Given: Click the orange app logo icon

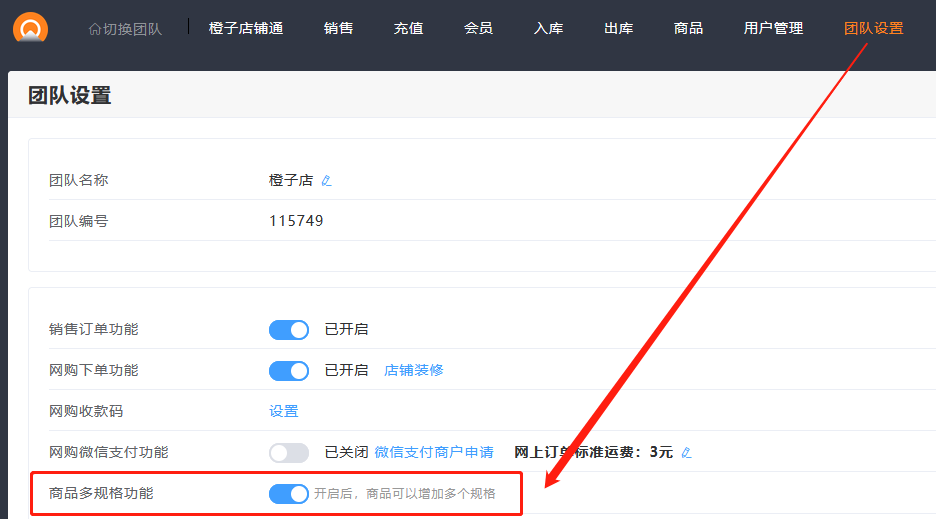Looking at the screenshot, I should [31, 27].
